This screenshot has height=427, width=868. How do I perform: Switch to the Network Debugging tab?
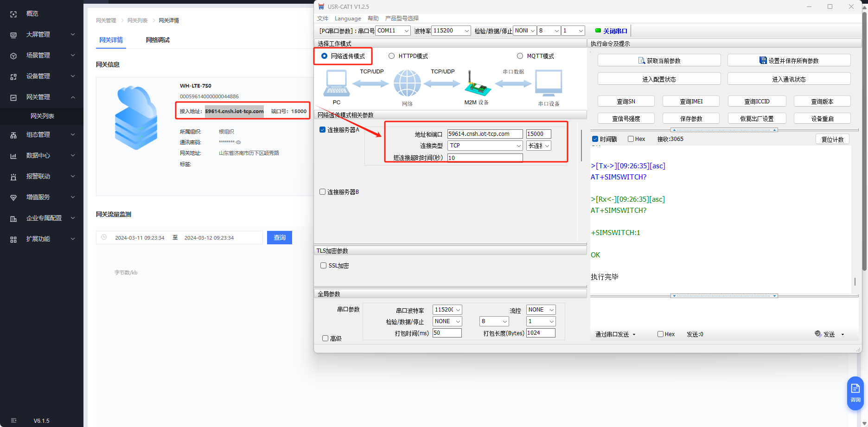(x=158, y=40)
